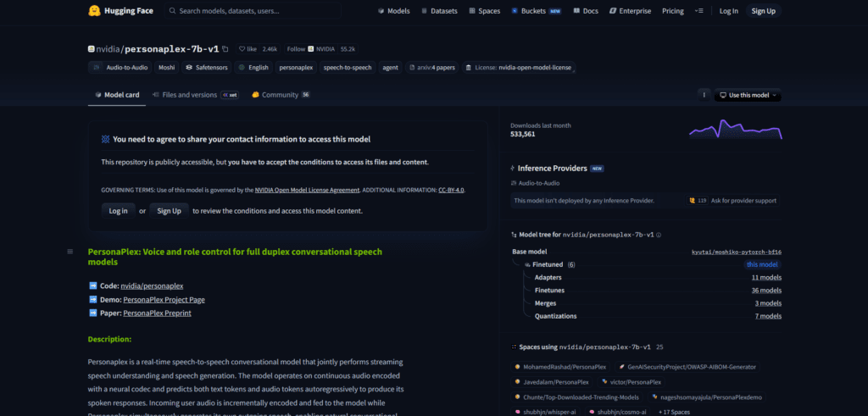Click the 55.2k follower count
Viewport: 868px width, 416px height.
[x=348, y=48]
